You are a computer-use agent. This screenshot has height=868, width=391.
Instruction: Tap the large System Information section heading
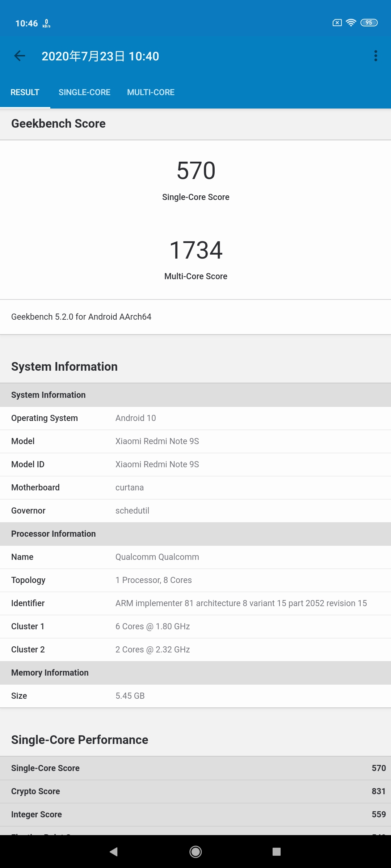[x=64, y=367]
